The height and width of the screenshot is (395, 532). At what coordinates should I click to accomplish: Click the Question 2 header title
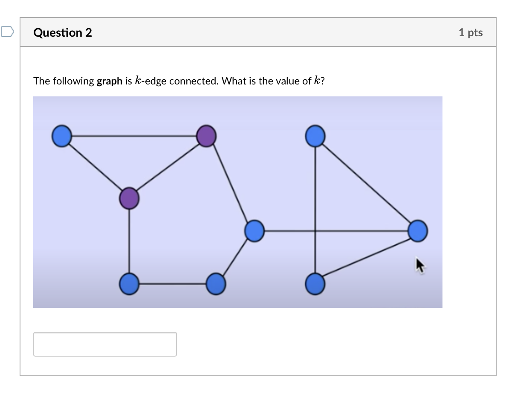click(63, 32)
